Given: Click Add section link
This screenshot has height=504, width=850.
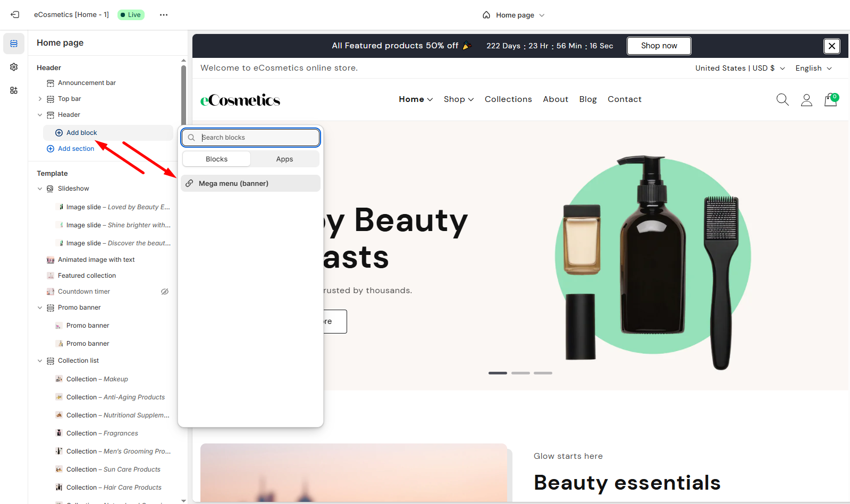Looking at the screenshot, I should [76, 149].
